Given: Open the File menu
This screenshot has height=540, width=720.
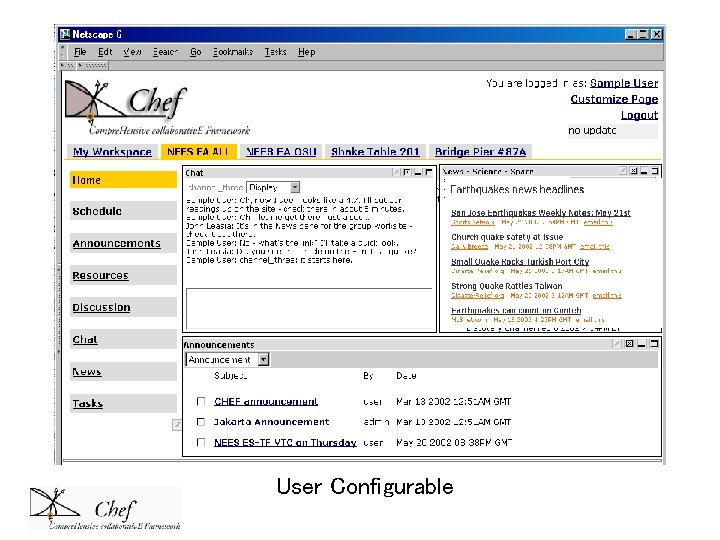Looking at the screenshot, I should (x=80, y=52).
